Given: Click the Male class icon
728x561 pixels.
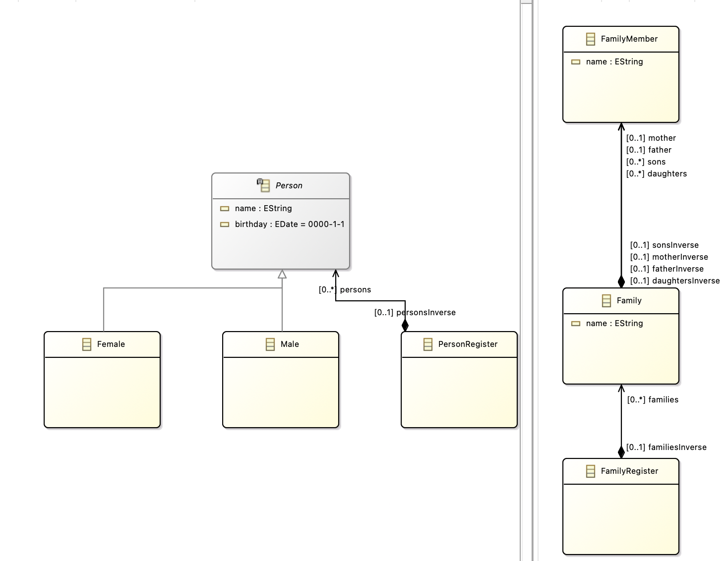Looking at the screenshot, I should (270, 344).
